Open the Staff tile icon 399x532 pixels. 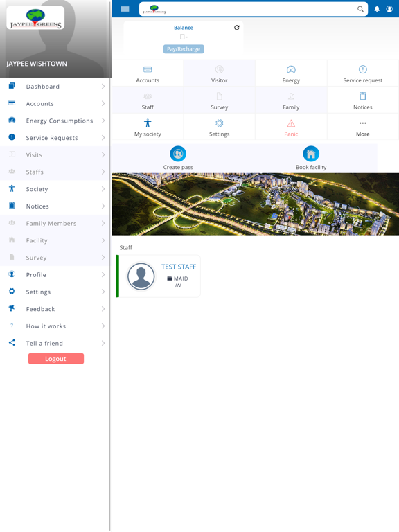point(148,96)
